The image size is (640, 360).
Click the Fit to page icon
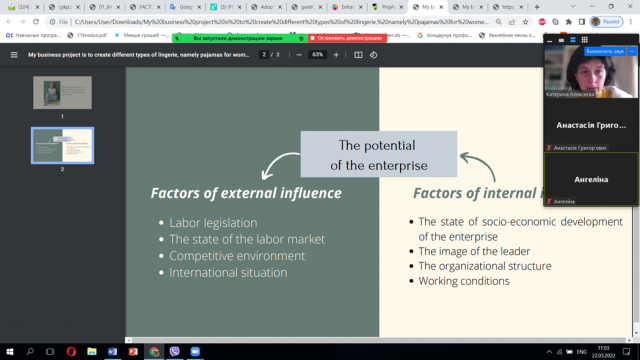coord(358,55)
